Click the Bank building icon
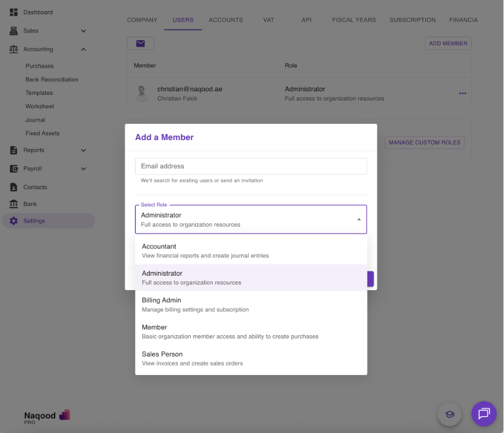The height and width of the screenshot is (433, 504). click(x=14, y=204)
